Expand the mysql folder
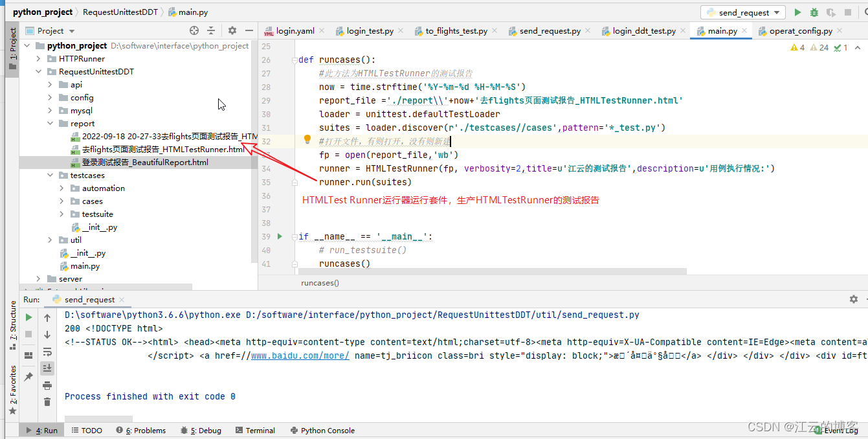 tap(50, 111)
